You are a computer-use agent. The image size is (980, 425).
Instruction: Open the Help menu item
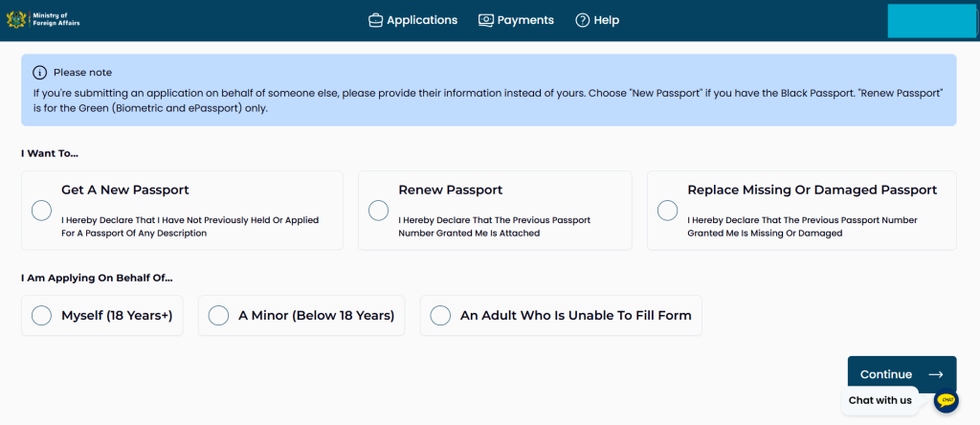[x=607, y=20]
